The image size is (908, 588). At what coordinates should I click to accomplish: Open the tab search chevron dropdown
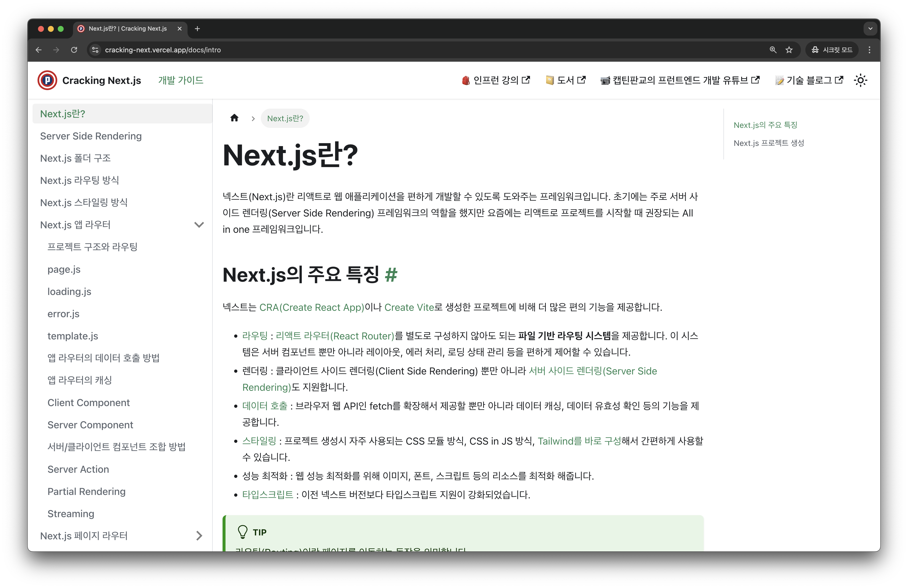[x=870, y=28]
